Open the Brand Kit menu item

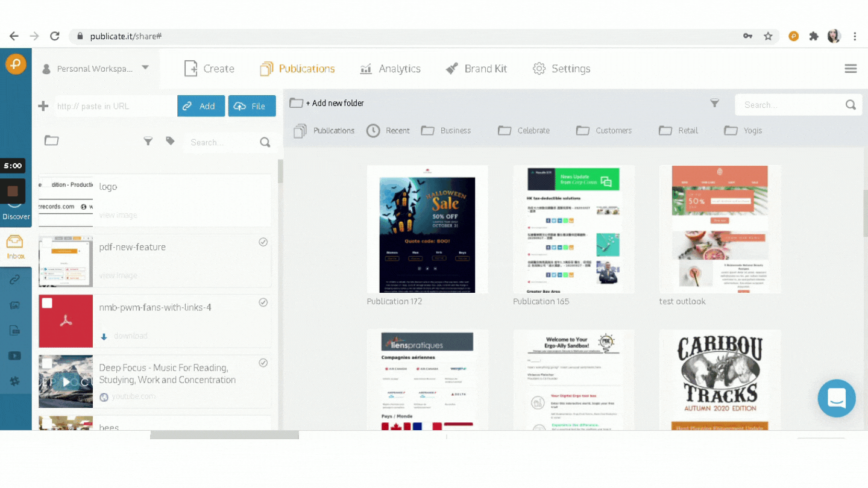[x=477, y=68]
